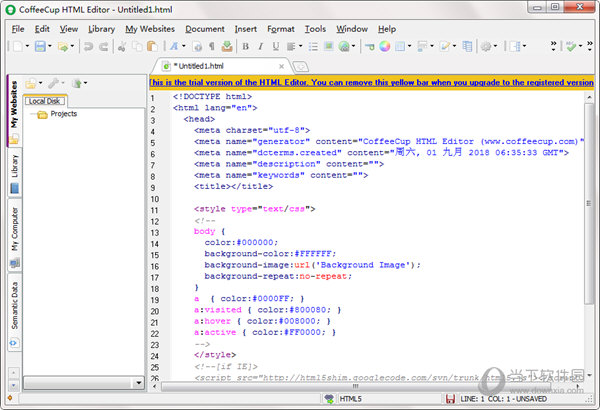Insert a bulleted list
Viewport: 600px width, 410px height.
(x=313, y=47)
